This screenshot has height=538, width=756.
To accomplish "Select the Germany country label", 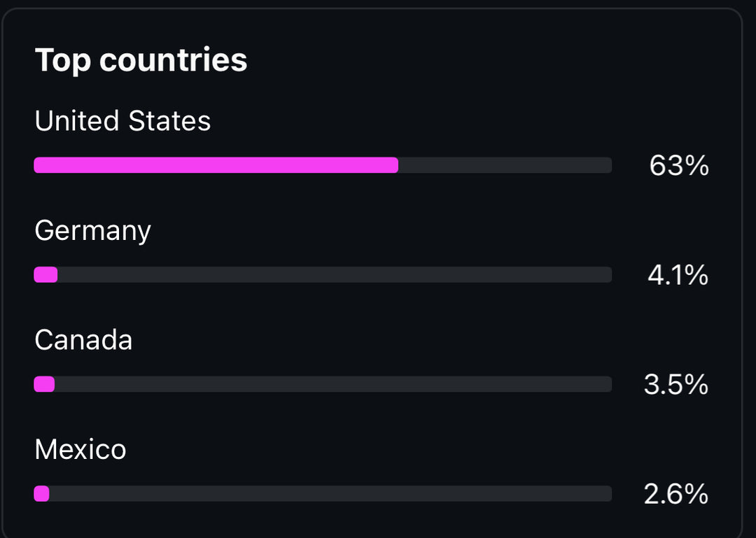I will pyautogui.click(x=92, y=231).
